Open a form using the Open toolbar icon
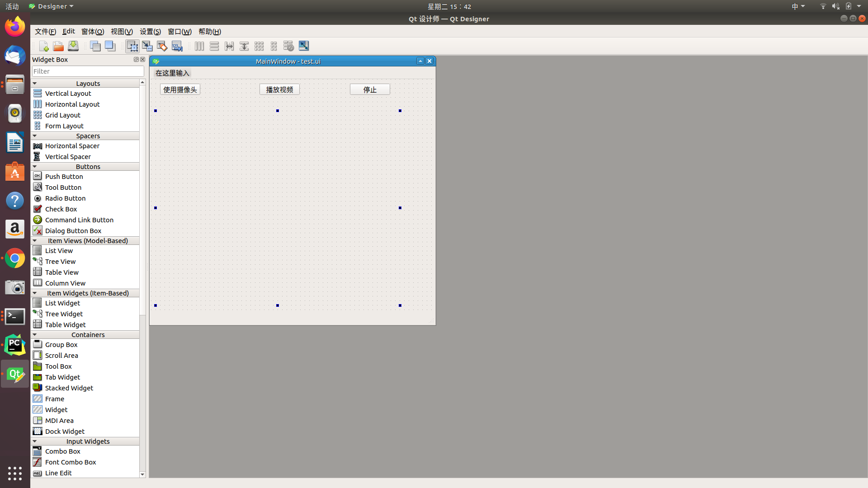 click(x=58, y=46)
